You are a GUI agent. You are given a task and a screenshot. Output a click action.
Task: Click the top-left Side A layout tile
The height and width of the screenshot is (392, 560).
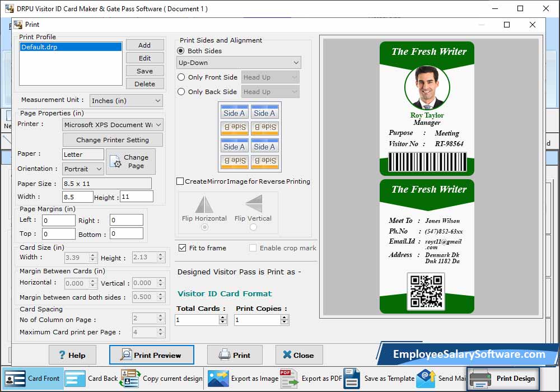click(234, 112)
